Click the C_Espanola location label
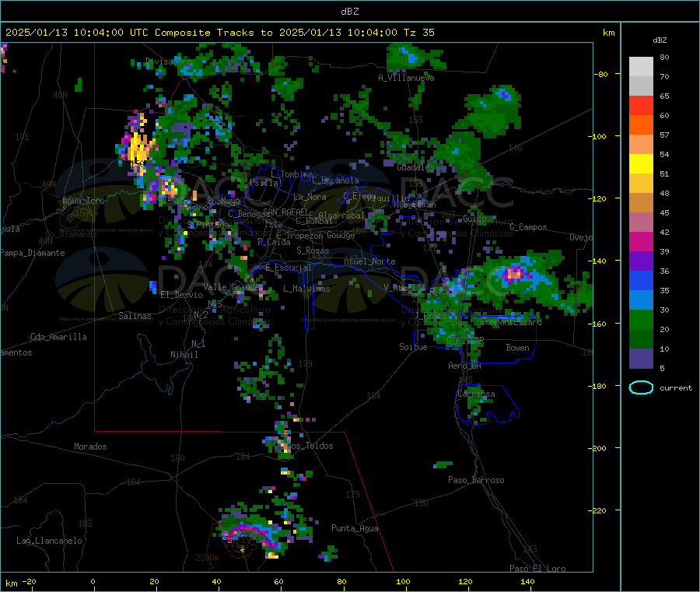Screen dimensions: 700x592 [335, 180]
